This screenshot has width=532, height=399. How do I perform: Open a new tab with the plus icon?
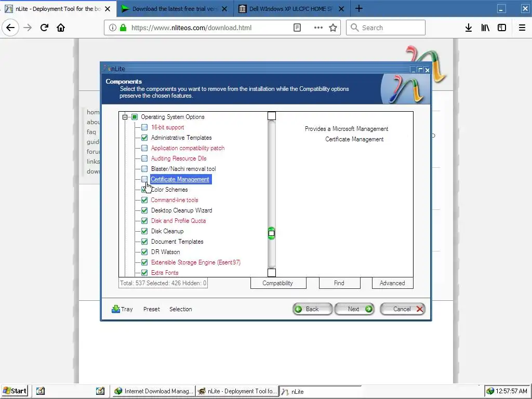pyautogui.click(x=359, y=9)
